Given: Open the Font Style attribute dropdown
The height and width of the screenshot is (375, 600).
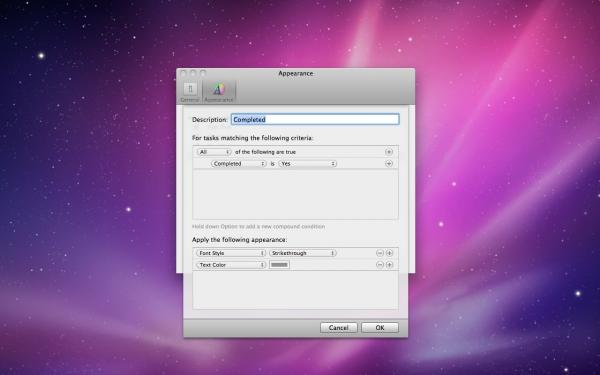Looking at the screenshot, I should pyautogui.click(x=231, y=253).
